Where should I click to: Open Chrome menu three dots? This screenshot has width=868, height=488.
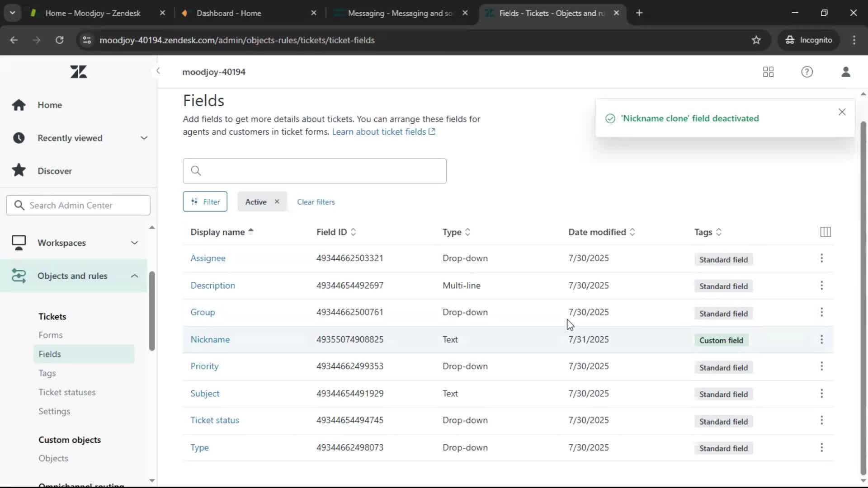pos(854,40)
